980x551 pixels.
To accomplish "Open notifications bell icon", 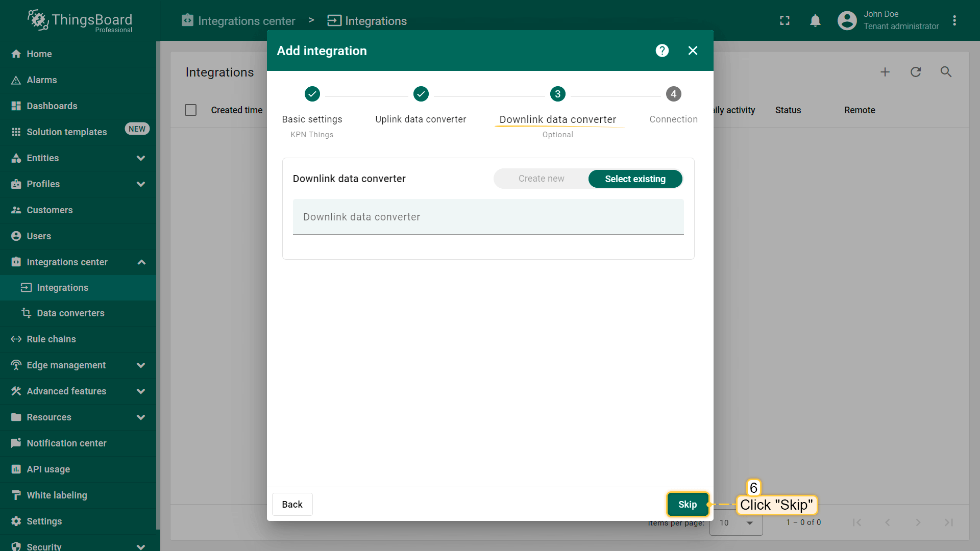I will 815,21.
